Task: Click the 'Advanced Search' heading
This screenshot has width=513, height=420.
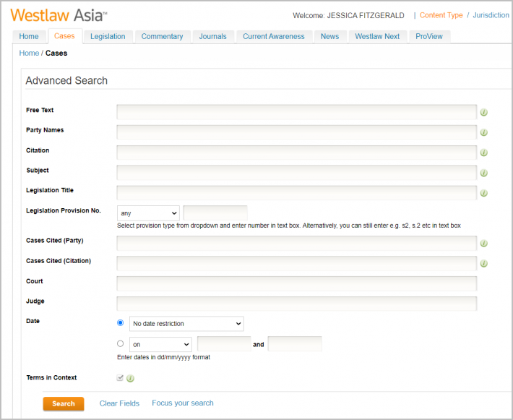Action: pyautogui.click(x=66, y=80)
